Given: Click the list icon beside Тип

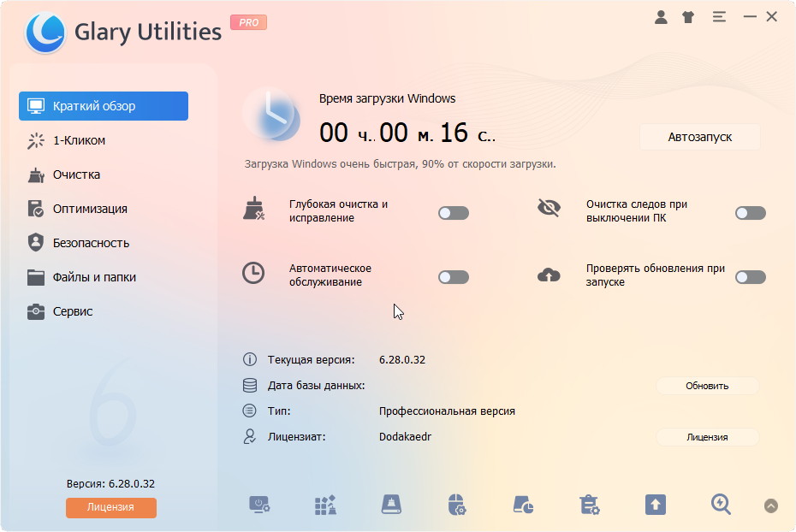Looking at the screenshot, I should (x=249, y=411).
